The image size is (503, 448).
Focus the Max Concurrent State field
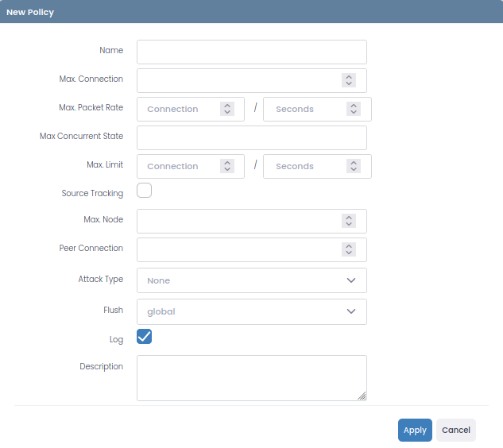click(252, 137)
